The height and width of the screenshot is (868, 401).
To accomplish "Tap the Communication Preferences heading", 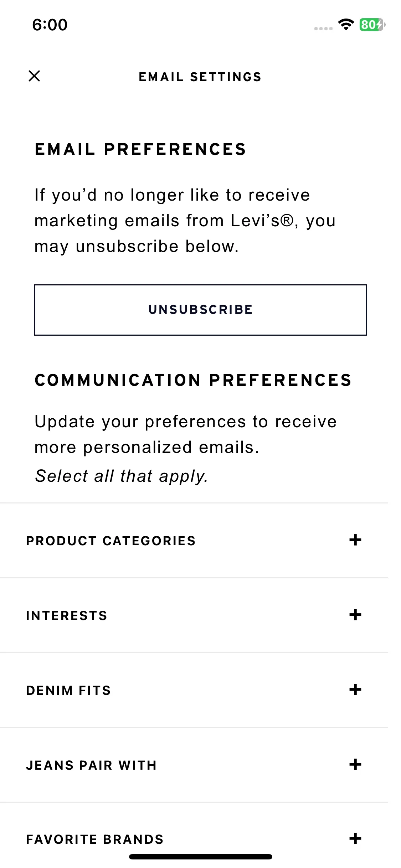I will click(x=193, y=380).
